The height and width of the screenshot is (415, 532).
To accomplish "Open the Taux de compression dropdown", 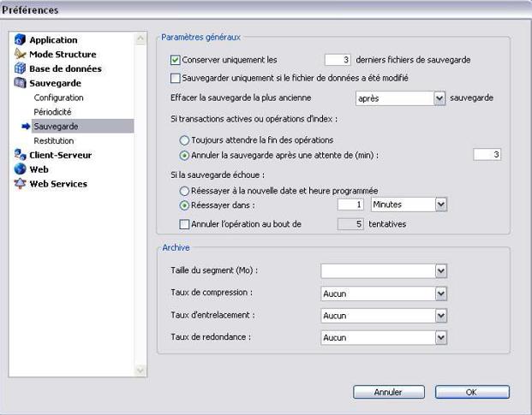I will point(440,293).
